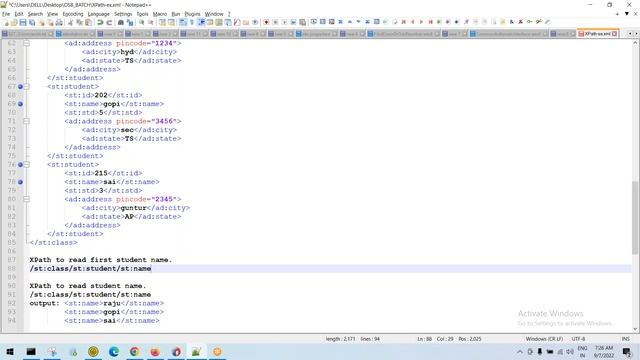Screen dimensions: 640x360
Task: Toggle Word Wrap in the toolbar
Action: (x=183, y=22)
